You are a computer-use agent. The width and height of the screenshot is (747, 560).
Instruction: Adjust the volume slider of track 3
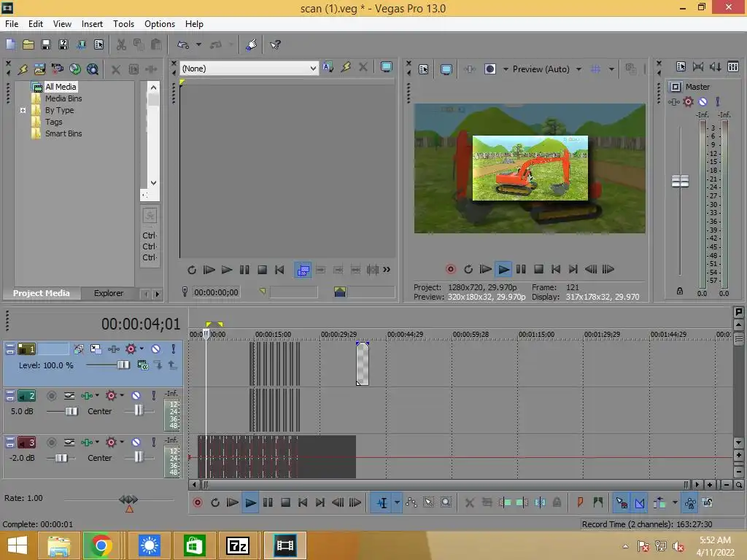point(61,458)
